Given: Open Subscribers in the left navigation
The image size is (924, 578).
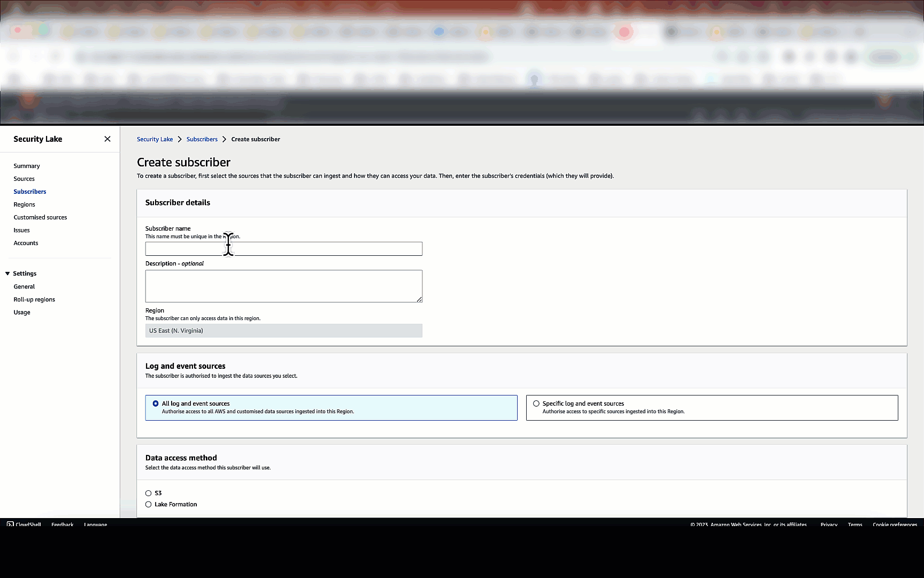Looking at the screenshot, I should pyautogui.click(x=30, y=192).
